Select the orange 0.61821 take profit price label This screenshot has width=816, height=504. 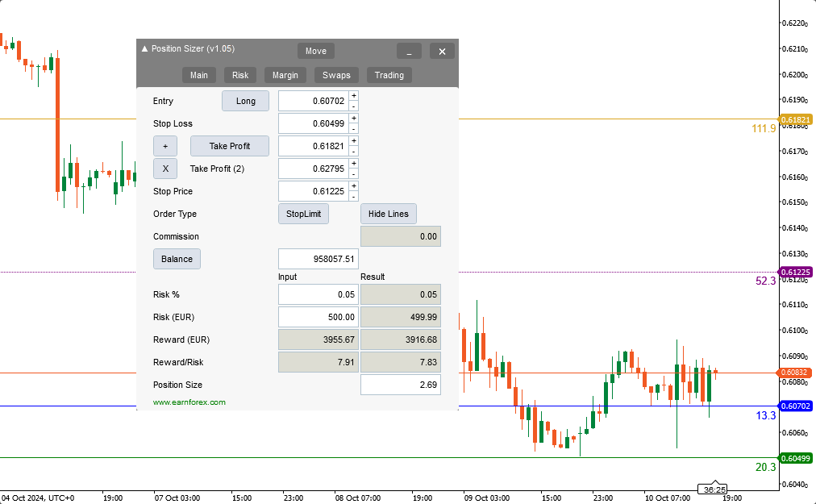point(796,119)
